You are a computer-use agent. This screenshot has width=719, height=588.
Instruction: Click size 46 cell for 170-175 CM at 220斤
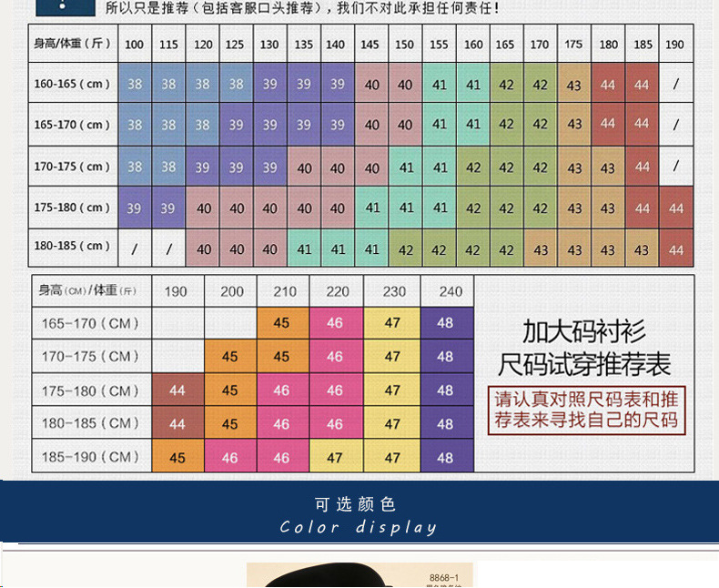click(335, 357)
